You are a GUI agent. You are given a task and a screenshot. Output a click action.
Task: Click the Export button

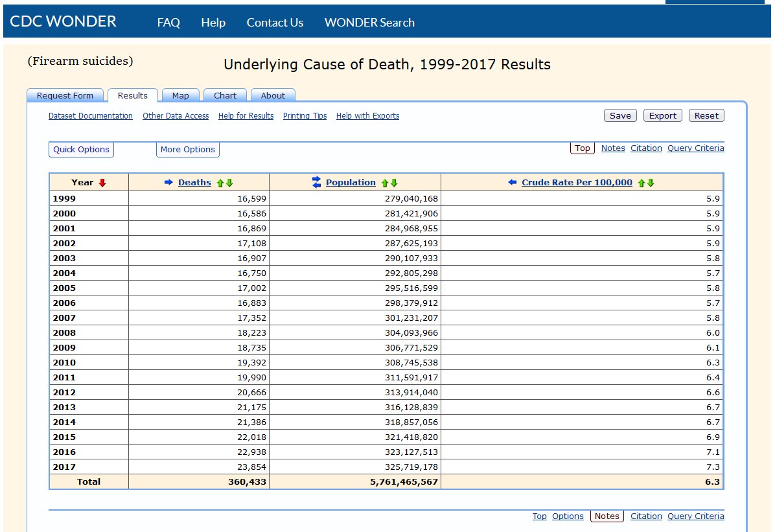663,115
